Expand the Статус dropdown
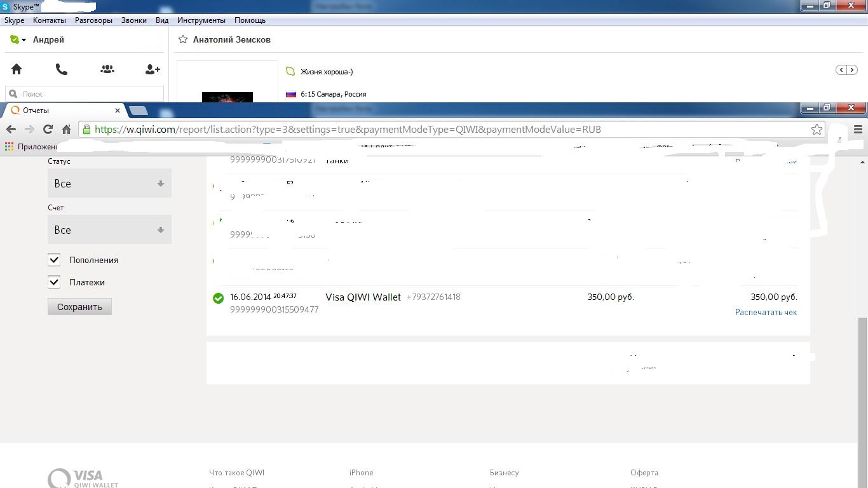868x488 pixels. (x=109, y=183)
